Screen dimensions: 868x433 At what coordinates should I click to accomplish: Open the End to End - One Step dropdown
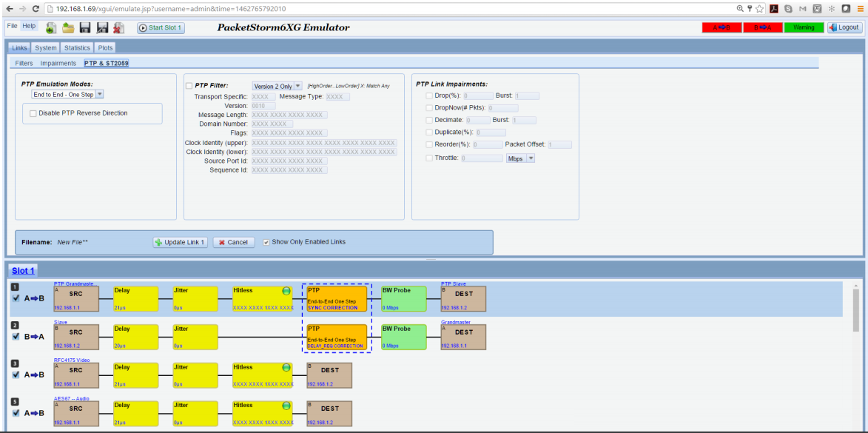[x=67, y=95]
